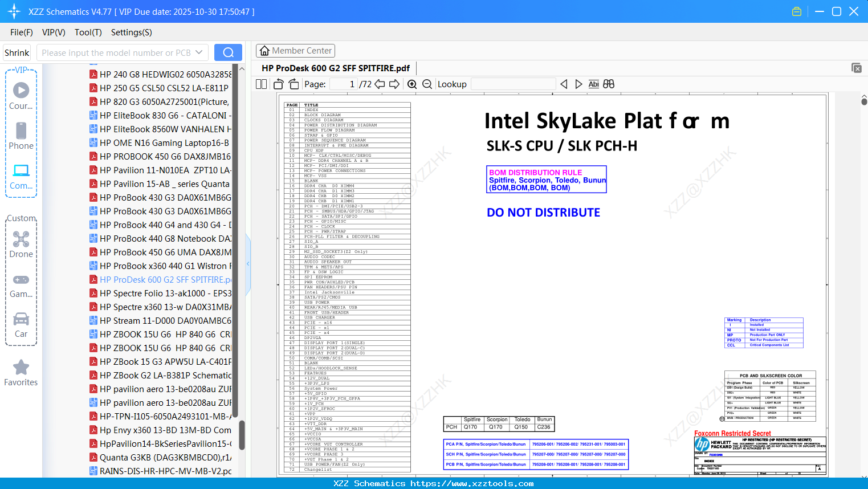Open HpPavilion14-BkSeriesPavilion15 file
The width and height of the screenshot is (868, 489).
(161, 443)
